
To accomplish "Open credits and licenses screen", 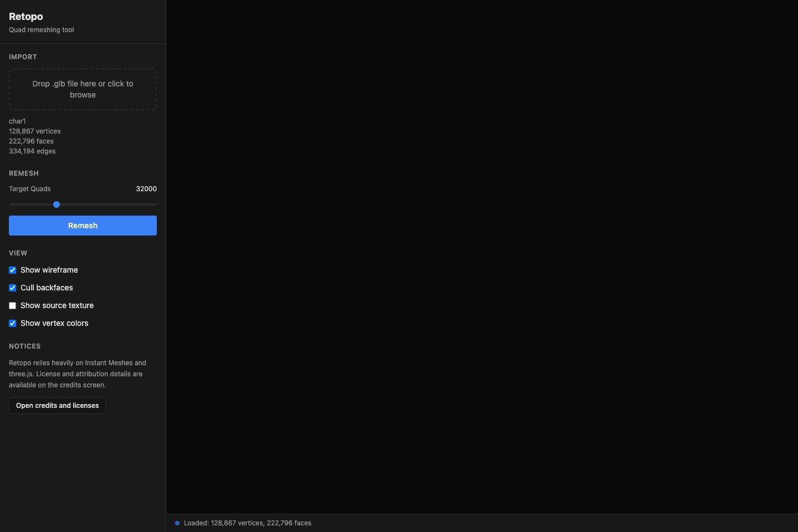I will coord(57,406).
